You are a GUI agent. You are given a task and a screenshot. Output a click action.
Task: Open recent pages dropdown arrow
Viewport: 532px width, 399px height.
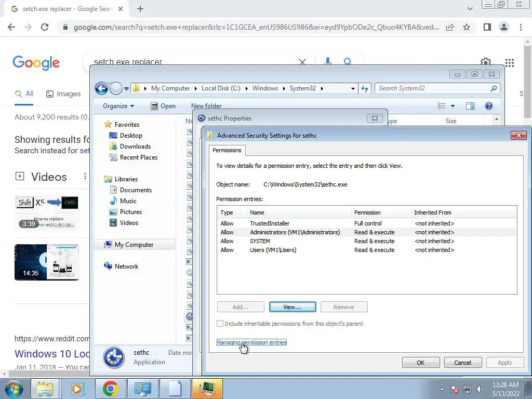(x=126, y=88)
